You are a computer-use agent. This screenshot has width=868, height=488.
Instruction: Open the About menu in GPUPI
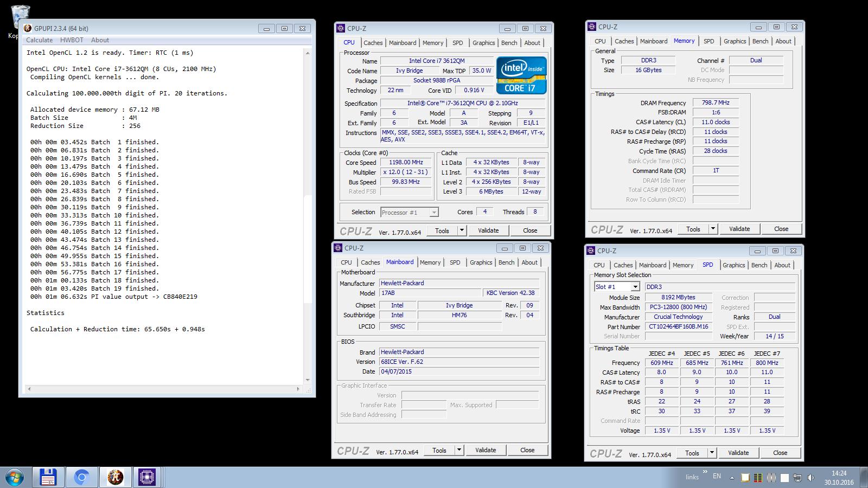click(x=100, y=40)
